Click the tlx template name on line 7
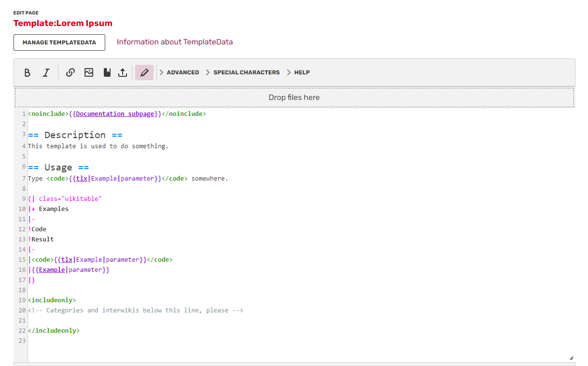The image size is (588, 366). pos(82,179)
